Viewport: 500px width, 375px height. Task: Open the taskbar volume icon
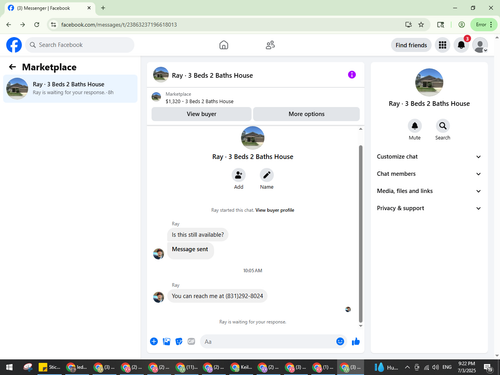tap(435, 367)
